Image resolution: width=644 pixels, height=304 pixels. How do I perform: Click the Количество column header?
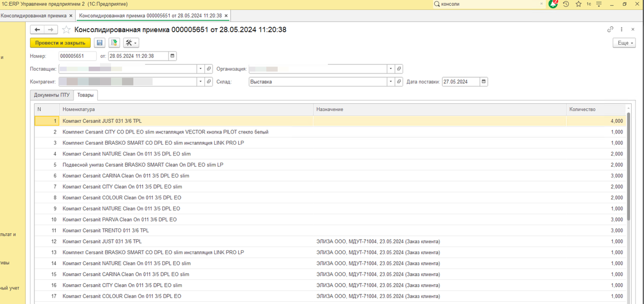tap(596, 109)
